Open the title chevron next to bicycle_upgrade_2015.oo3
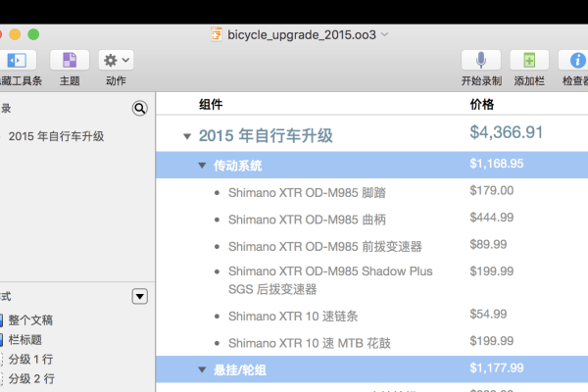 [x=384, y=34]
